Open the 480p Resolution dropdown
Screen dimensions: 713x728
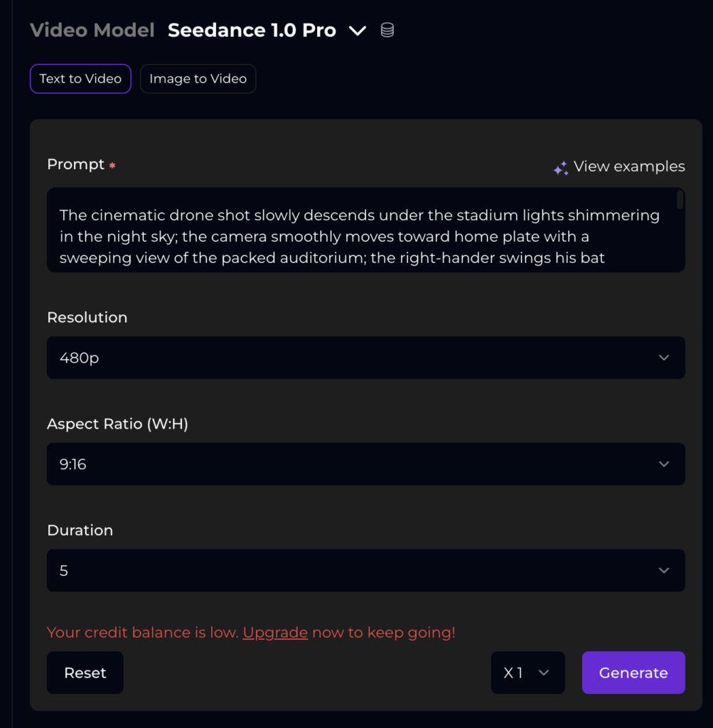coord(366,358)
